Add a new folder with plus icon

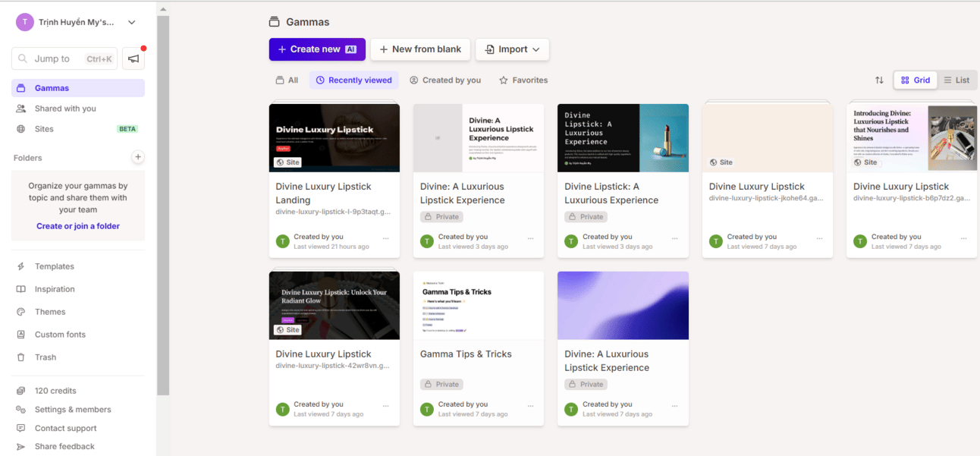pos(137,158)
